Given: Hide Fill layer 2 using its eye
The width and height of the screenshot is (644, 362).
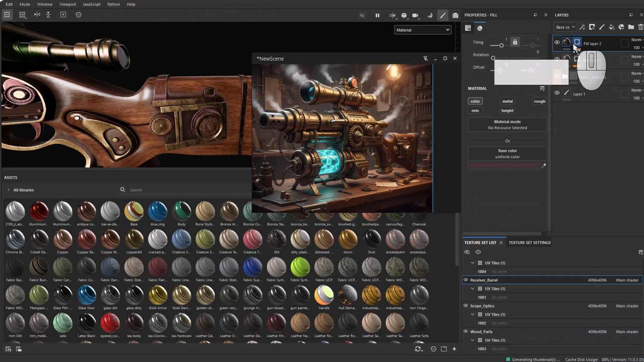Looking at the screenshot, I should point(557,42).
